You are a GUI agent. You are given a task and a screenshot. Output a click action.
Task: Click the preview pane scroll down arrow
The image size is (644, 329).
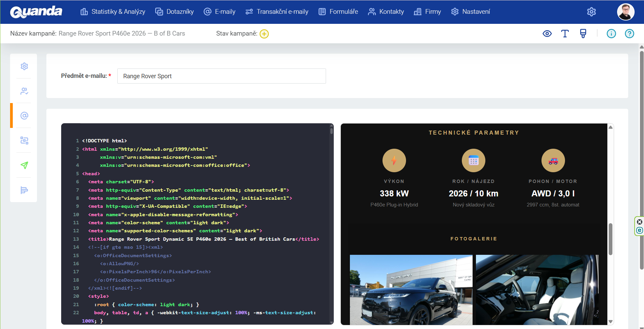tap(611, 322)
